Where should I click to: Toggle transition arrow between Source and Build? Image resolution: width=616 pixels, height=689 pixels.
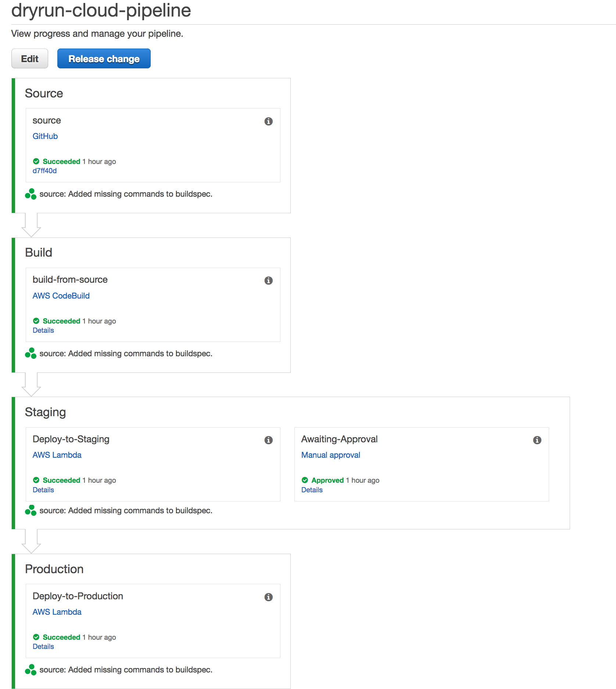click(x=31, y=225)
